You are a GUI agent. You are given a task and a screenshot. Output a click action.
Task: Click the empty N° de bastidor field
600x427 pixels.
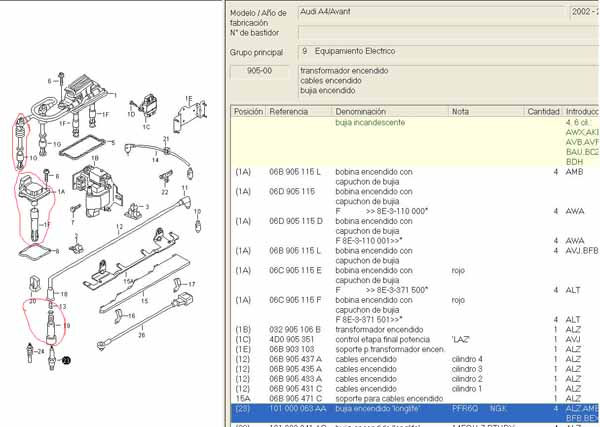[x=449, y=32]
